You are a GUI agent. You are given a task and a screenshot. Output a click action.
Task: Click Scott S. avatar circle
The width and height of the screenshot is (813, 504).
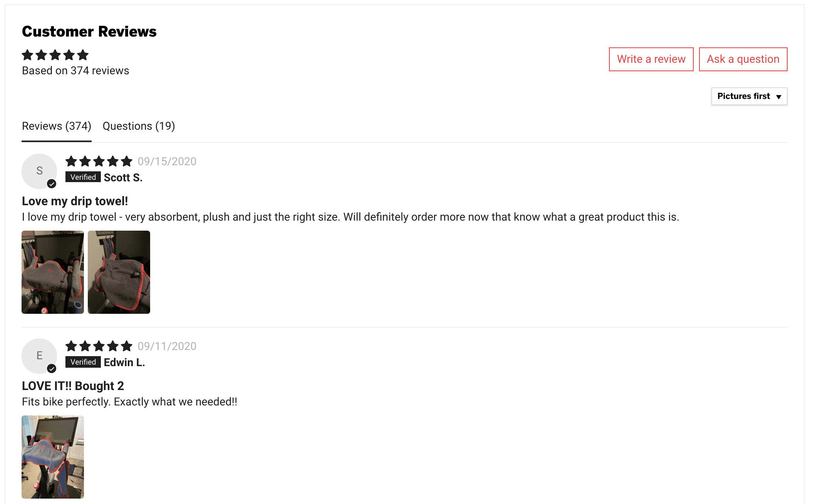39,171
